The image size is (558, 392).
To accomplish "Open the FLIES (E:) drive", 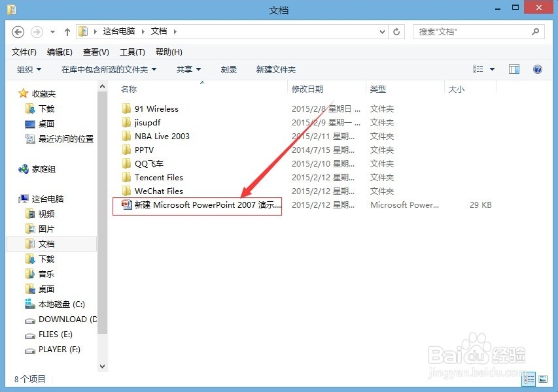I will (x=49, y=335).
